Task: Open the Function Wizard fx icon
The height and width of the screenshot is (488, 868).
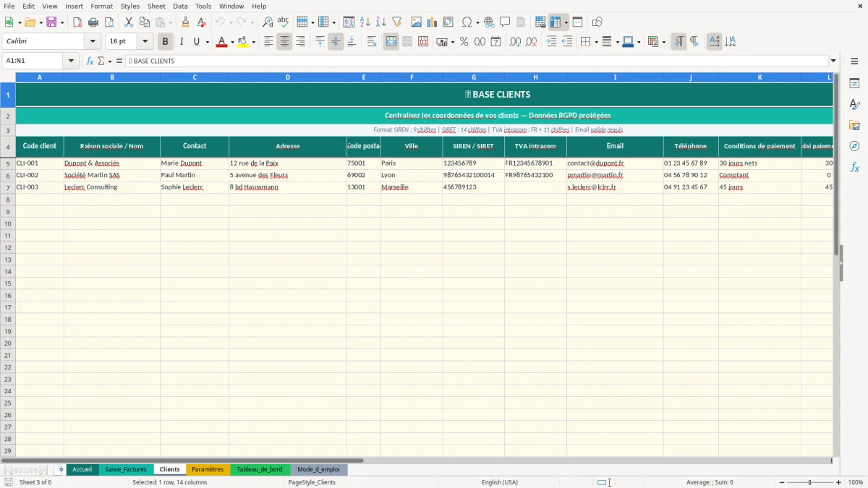Action: click(x=90, y=61)
